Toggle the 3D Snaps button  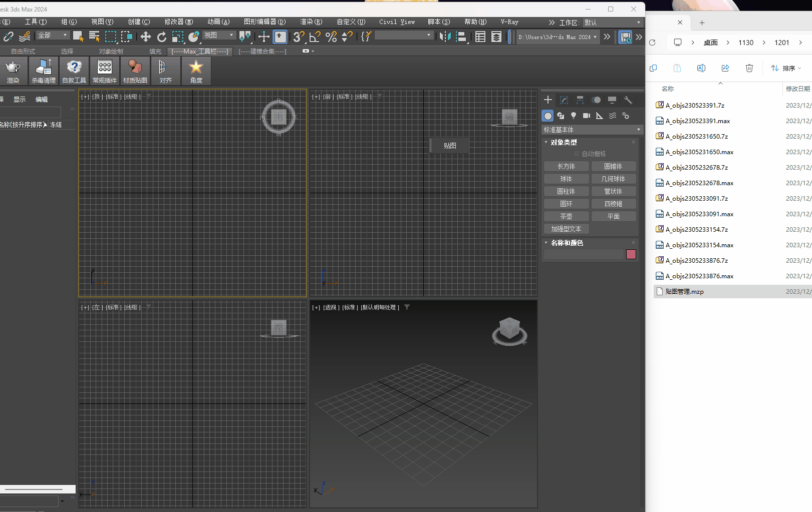point(299,37)
